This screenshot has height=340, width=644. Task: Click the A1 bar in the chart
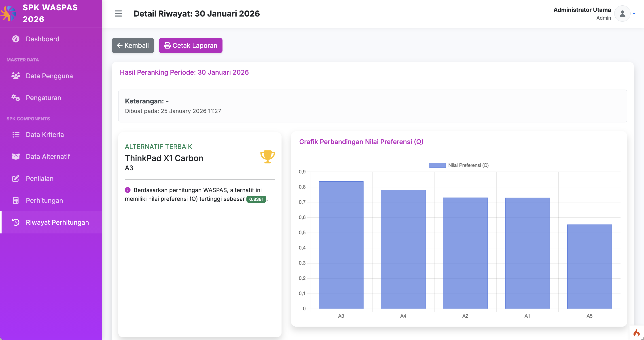(527, 253)
